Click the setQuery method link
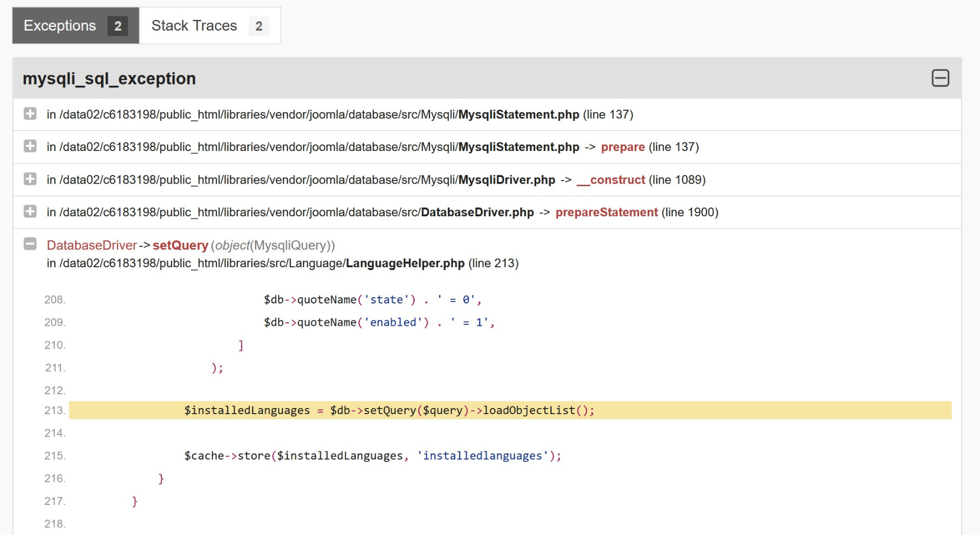The image size is (980, 535). tap(180, 245)
